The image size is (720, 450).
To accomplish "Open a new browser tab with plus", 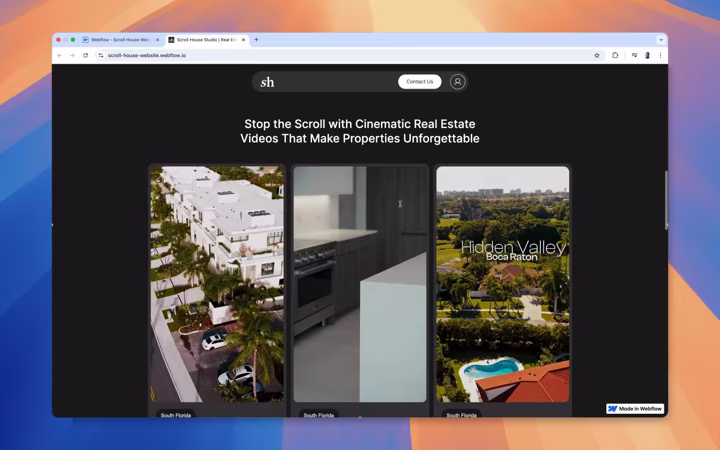I will (256, 40).
